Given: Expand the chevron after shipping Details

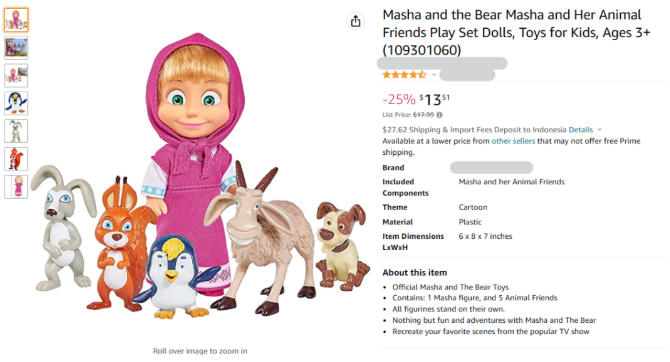Looking at the screenshot, I should pyautogui.click(x=599, y=129).
